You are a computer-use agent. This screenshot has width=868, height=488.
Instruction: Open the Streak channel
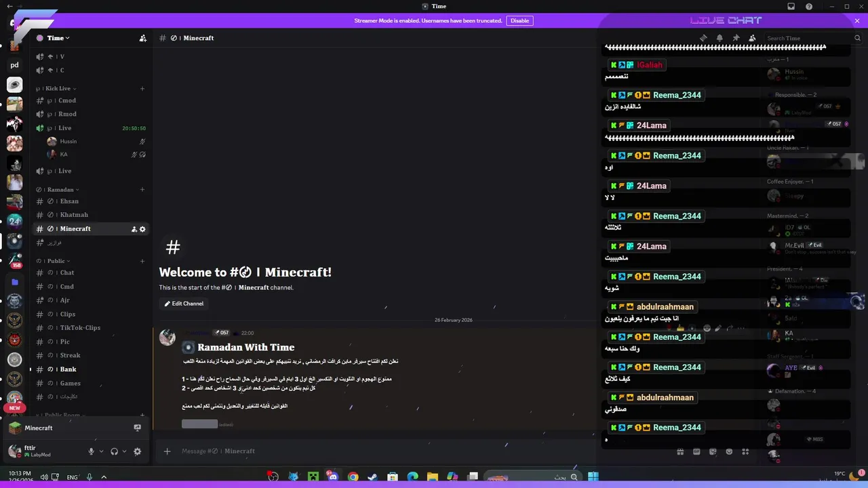tap(90, 355)
